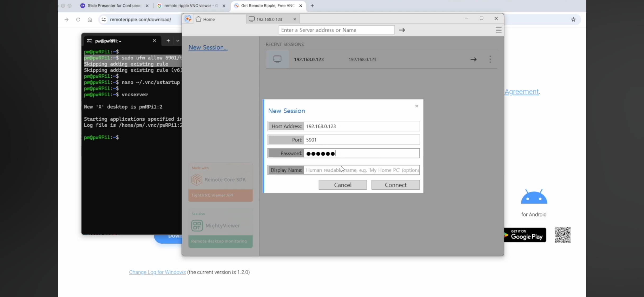Switch to the Home tab in Remote Ripple
The width and height of the screenshot is (644, 297).
point(209,19)
